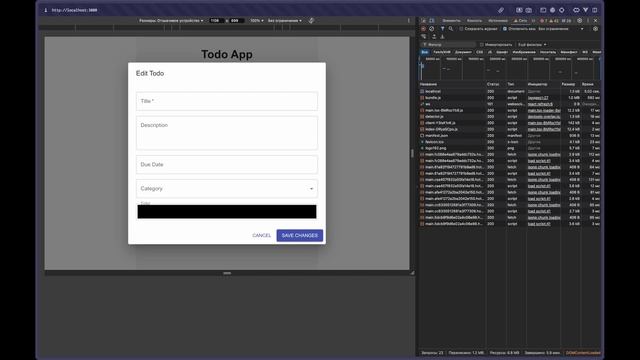Open DevTools customize three-dot menu
The width and height of the screenshot is (640, 360).
pyautogui.click(x=588, y=20)
